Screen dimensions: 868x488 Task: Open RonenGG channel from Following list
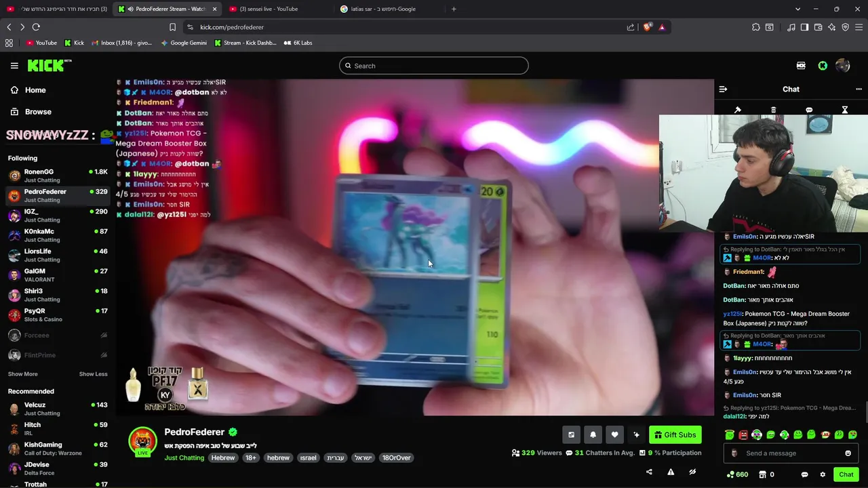pos(57,176)
